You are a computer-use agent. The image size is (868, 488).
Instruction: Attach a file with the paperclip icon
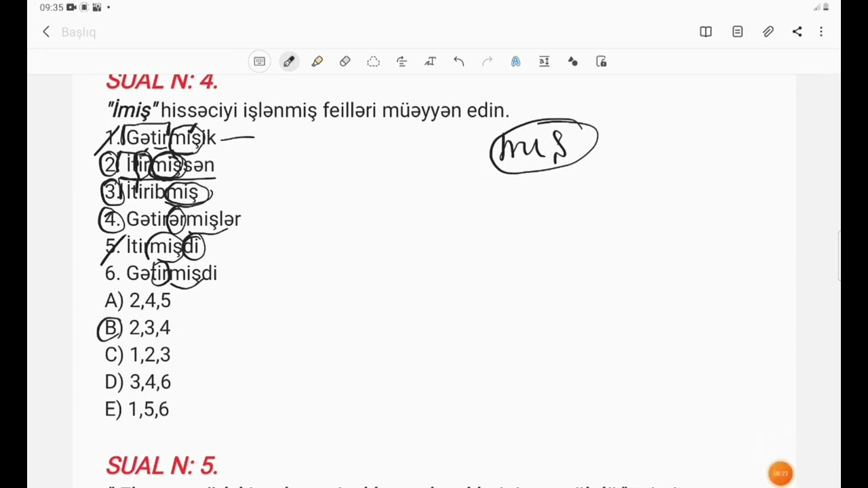pos(768,32)
